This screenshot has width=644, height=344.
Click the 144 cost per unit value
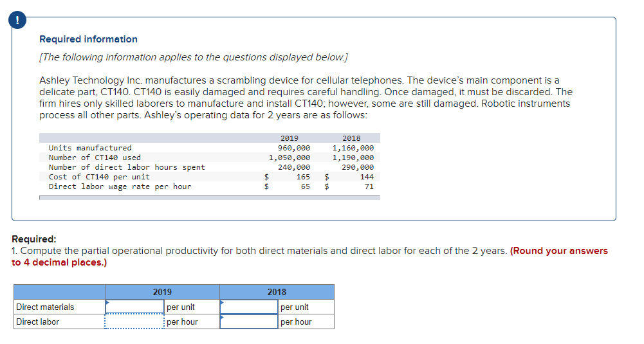[367, 177]
